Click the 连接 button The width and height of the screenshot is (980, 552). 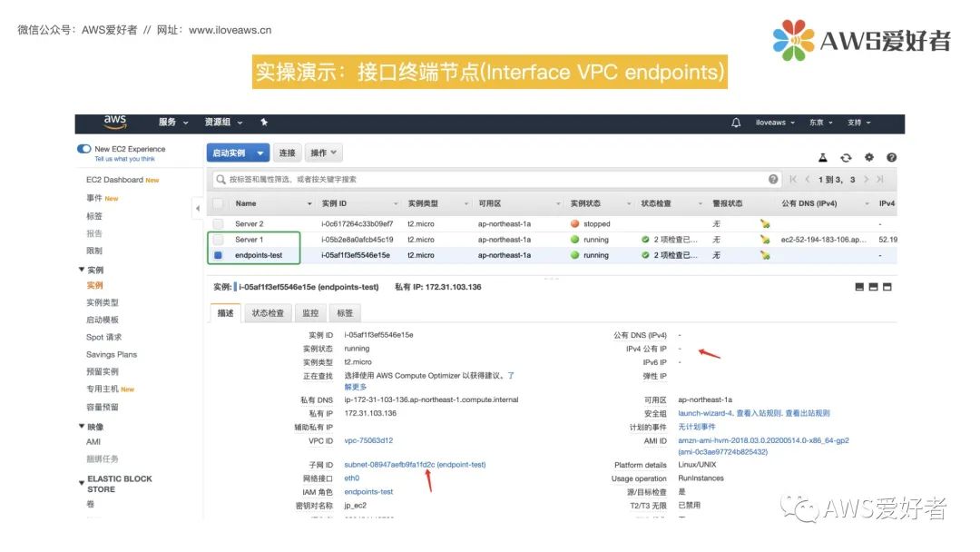(x=288, y=153)
